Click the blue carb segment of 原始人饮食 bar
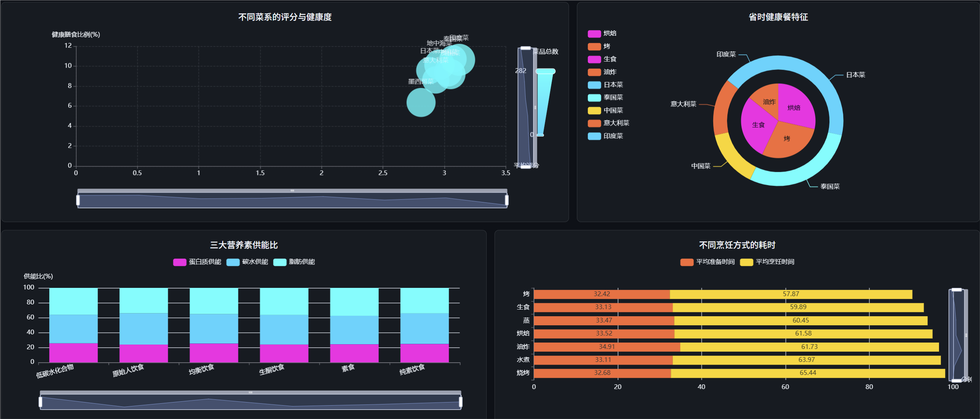 [143, 329]
